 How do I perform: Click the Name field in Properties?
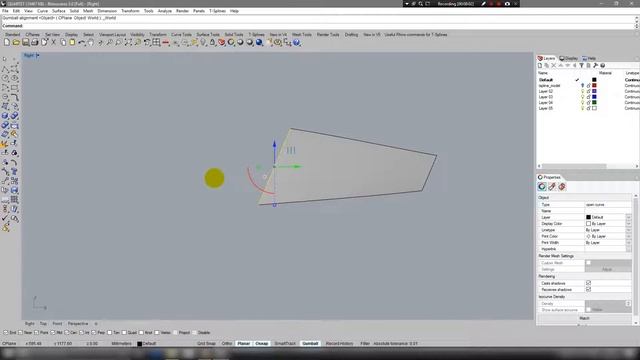coord(608,211)
